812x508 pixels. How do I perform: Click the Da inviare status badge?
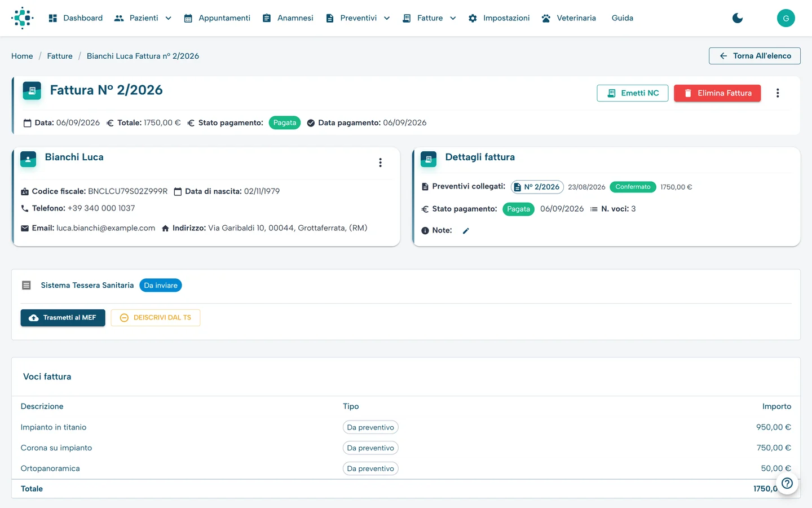pos(161,286)
